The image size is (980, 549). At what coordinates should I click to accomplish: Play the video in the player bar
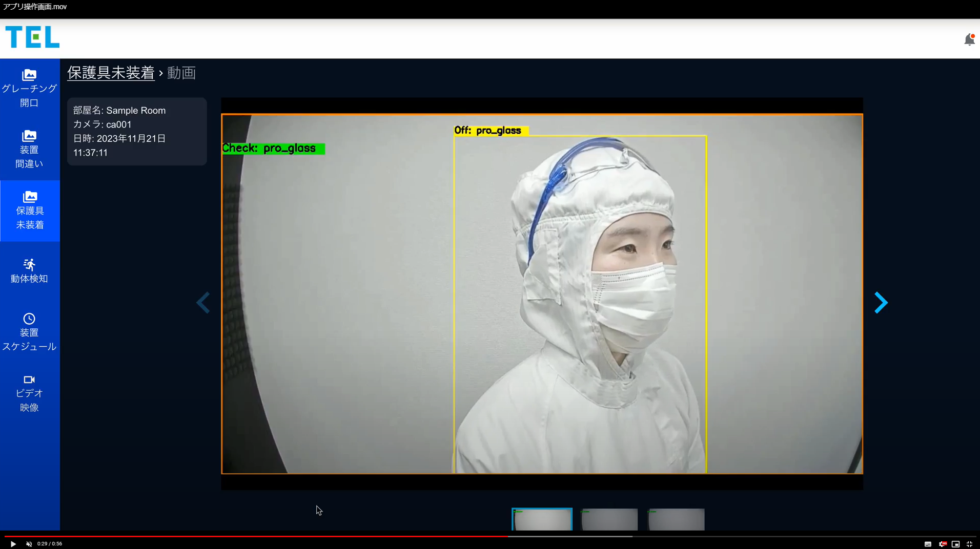pos(13,544)
